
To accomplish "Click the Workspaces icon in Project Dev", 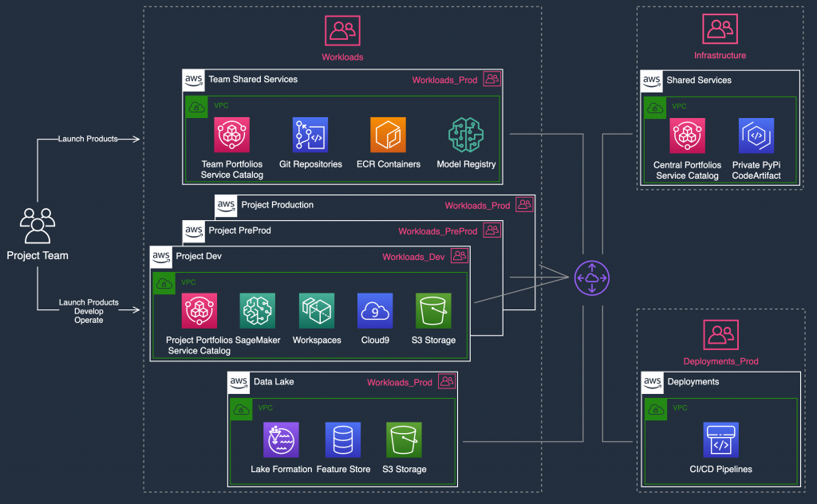I will 316,310.
